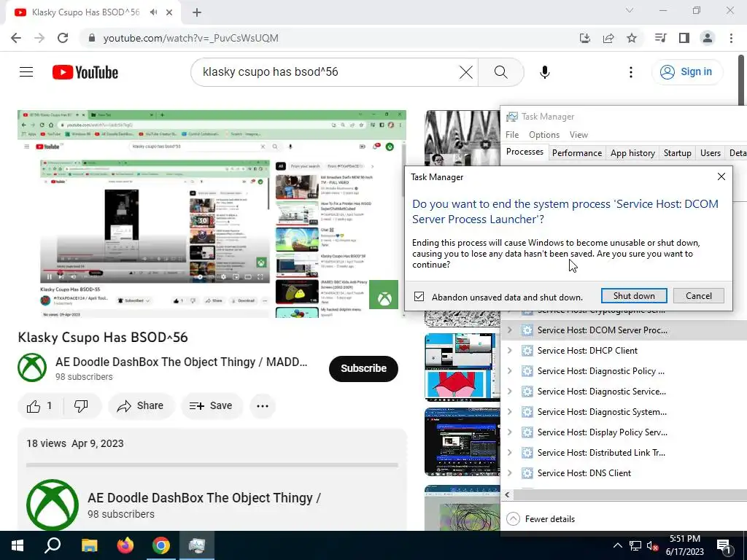Viewport: 747px width, 560px height.
Task: Switch to Performance tab
Action: (577, 153)
